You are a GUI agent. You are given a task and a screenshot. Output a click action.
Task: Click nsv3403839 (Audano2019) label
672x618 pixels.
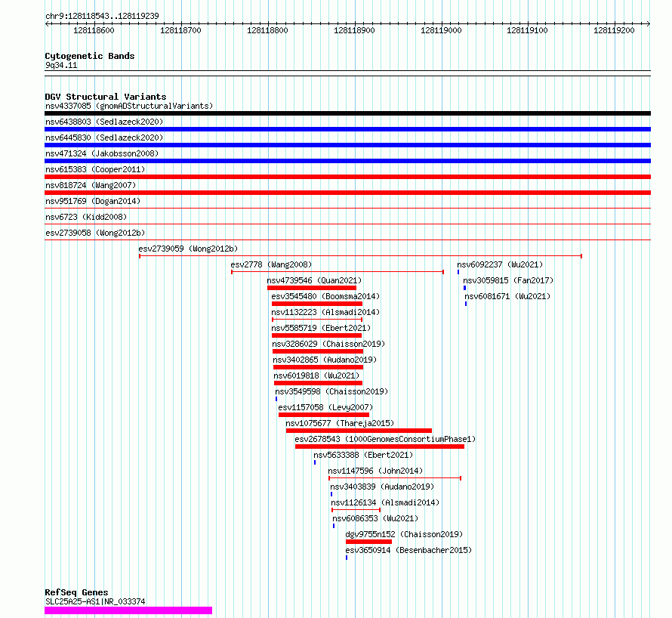tap(382, 487)
